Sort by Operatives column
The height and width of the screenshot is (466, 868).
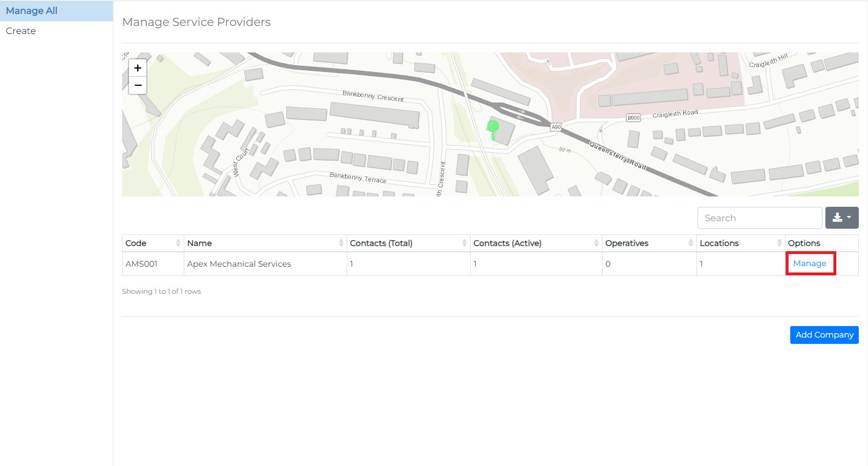click(x=649, y=243)
